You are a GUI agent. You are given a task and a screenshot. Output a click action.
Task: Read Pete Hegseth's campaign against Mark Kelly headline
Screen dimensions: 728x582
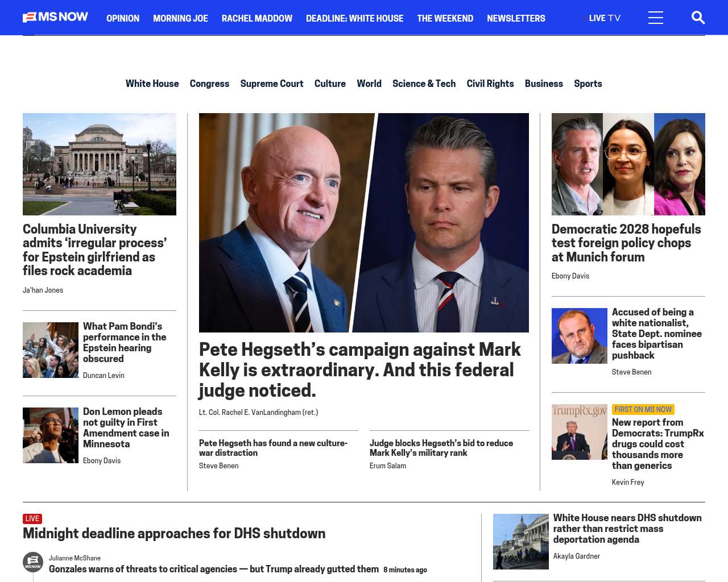[360, 369]
